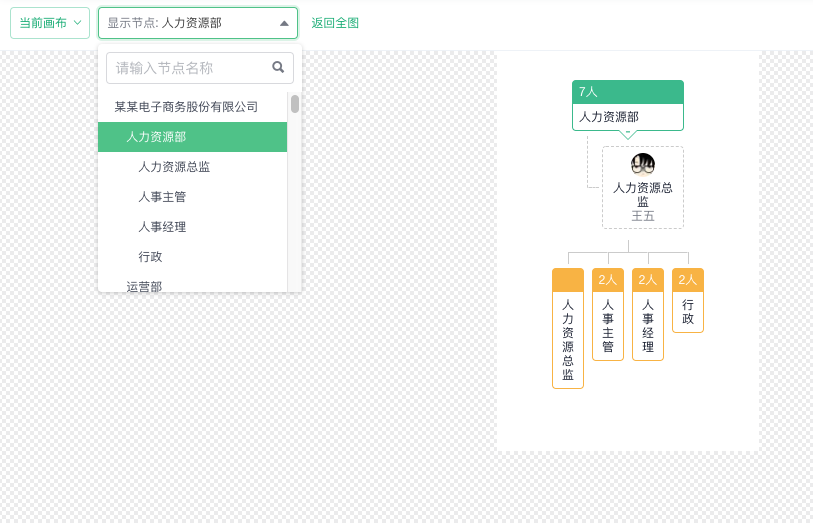
Task: Click the 7人 header on the chart node
Action: click(628, 92)
